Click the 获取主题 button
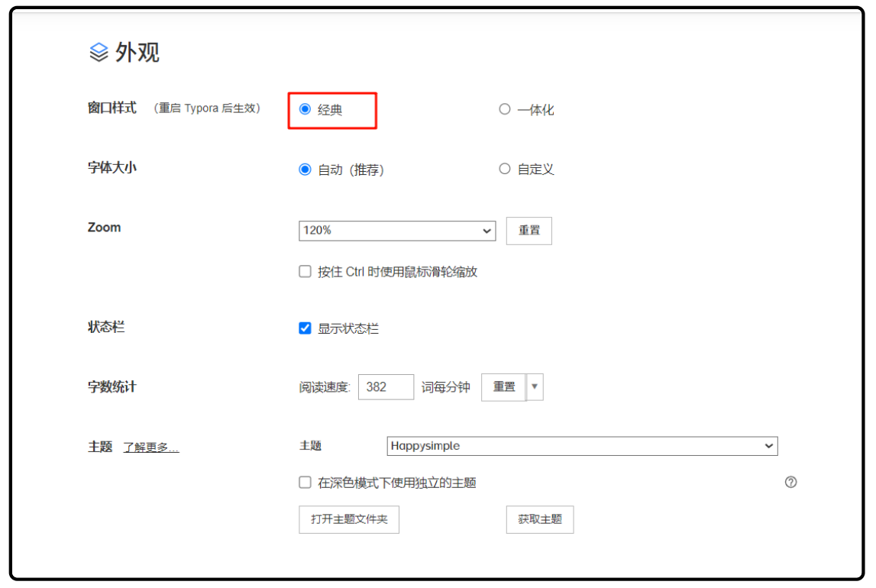The image size is (876, 588). 539,519
